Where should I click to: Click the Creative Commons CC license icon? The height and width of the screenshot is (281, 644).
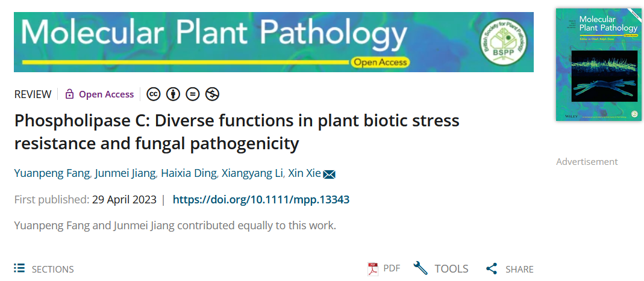154,94
